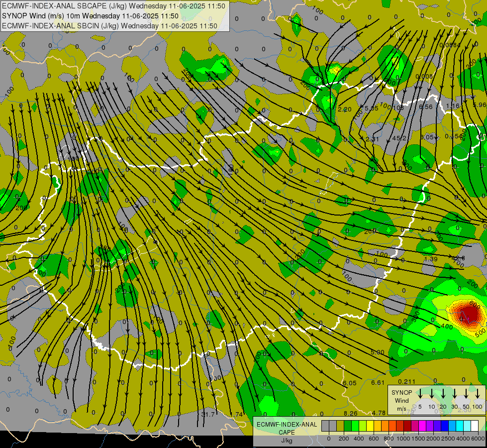Click the 5.00 value on the map
Screen dimensions: 487x448
[x=378, y=352]
